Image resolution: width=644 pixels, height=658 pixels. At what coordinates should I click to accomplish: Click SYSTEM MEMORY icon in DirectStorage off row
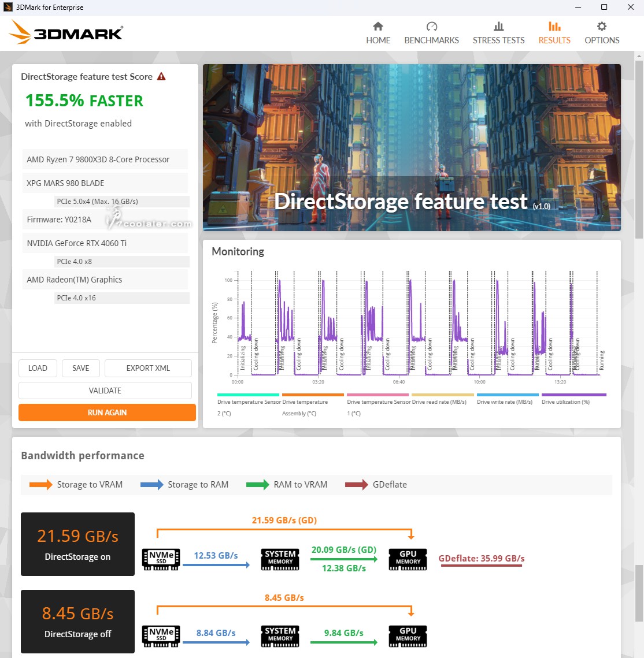(280, 636)
